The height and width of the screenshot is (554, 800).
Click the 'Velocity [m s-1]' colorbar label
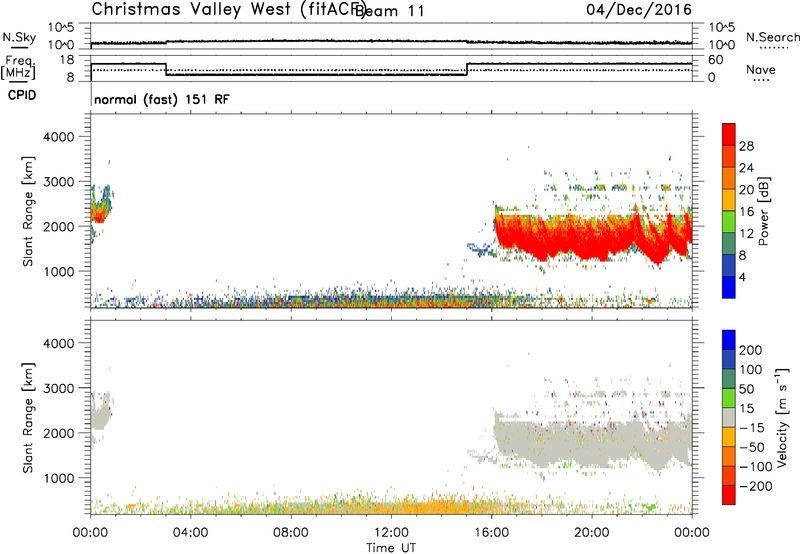click(x=782, y=418)
